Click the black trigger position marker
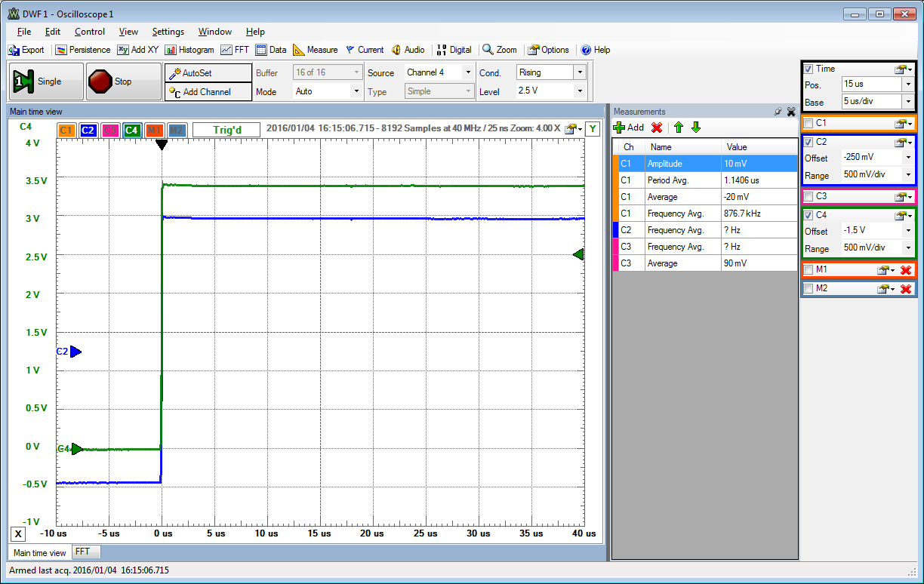Screen dimensions: 924x584 coord(161,144)
